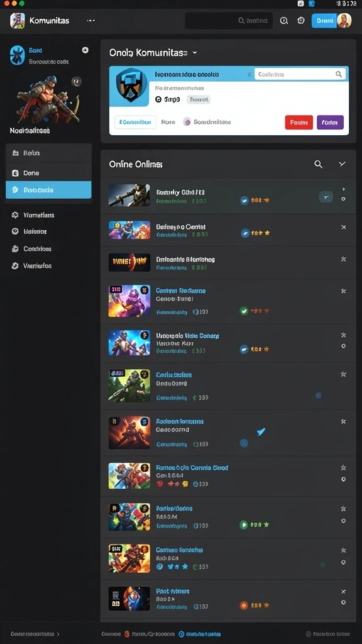Image resolution: width=362 pixels, height=644 pixels.
Task: Select the 'Cone' sidebar item
Action: (48, 173)
